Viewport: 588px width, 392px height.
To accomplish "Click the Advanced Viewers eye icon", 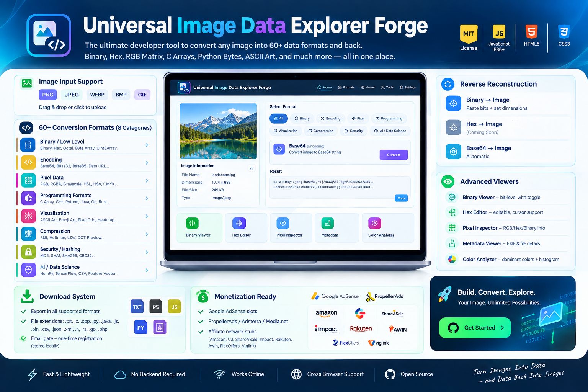I will tap(448, 181).
